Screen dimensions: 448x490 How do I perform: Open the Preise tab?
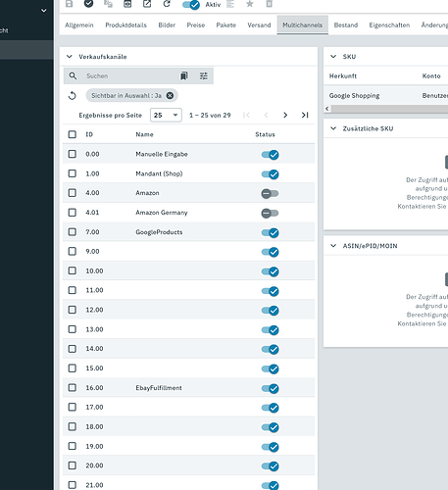point(196,25)
